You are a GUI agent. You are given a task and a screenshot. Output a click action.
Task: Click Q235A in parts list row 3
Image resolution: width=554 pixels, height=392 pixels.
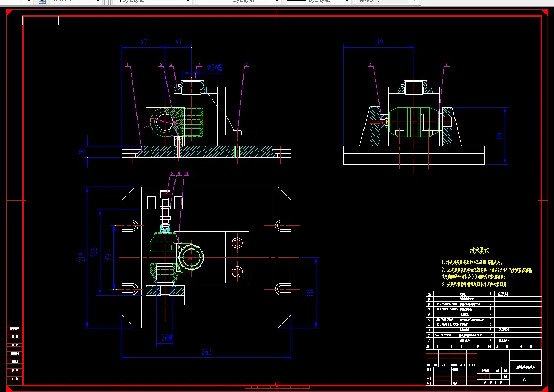click(503, 330)
